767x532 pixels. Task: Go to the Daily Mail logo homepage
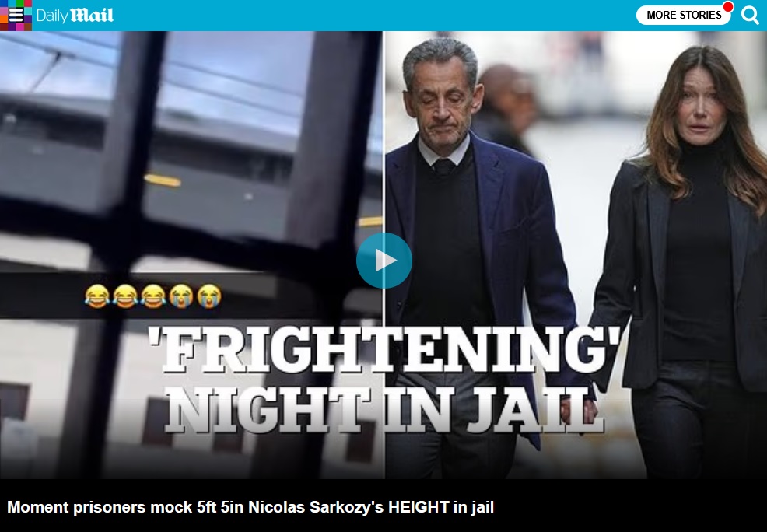click(x=75, y=15)
